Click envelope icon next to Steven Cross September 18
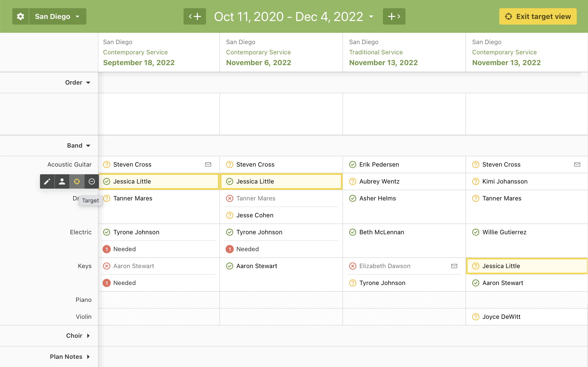 coord(208,165)
